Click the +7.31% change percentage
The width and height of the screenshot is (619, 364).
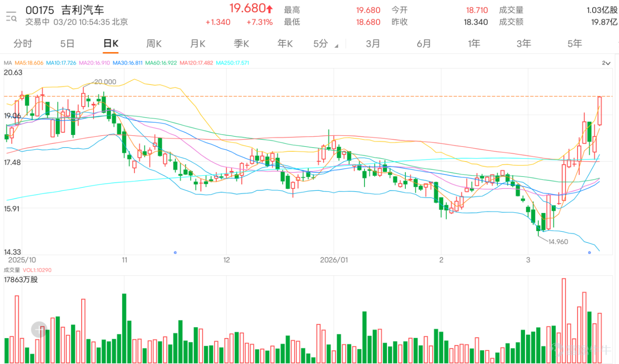click(260, 22)
